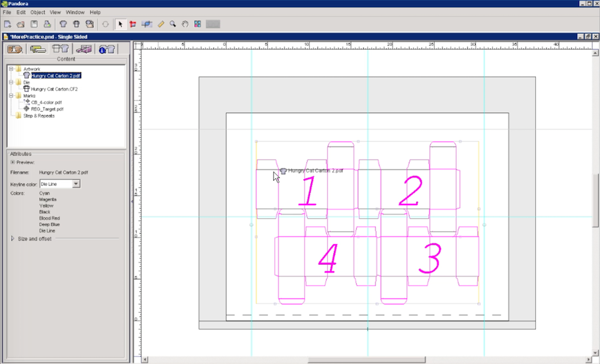Expand the Size and offset section
600x364 pixels.
tap(13, 238)
